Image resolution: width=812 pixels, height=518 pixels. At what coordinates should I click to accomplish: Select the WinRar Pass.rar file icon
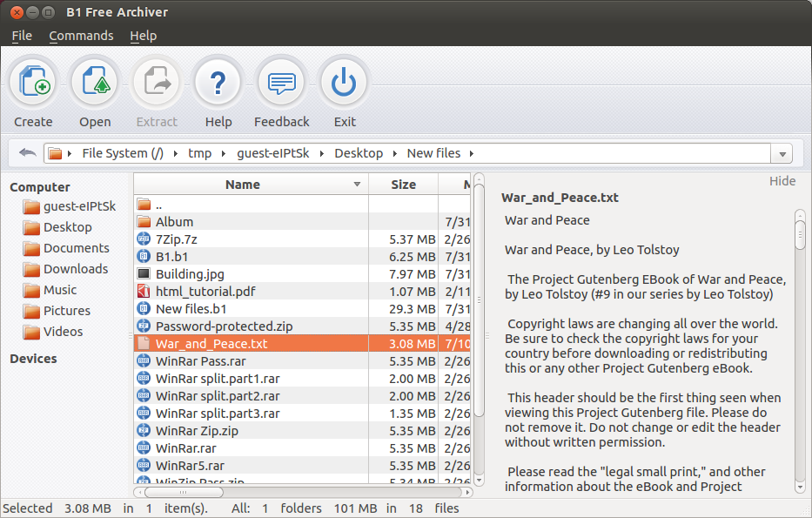[x=144, y=361]
